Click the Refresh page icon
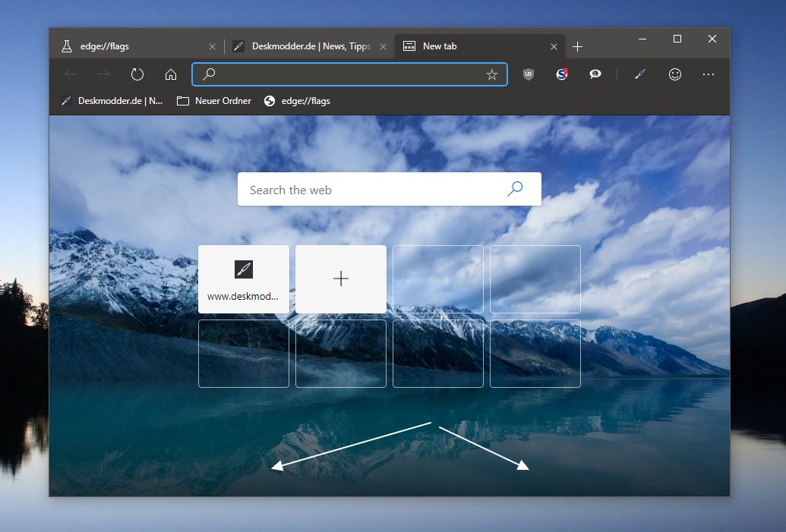 tap(137, 74)
